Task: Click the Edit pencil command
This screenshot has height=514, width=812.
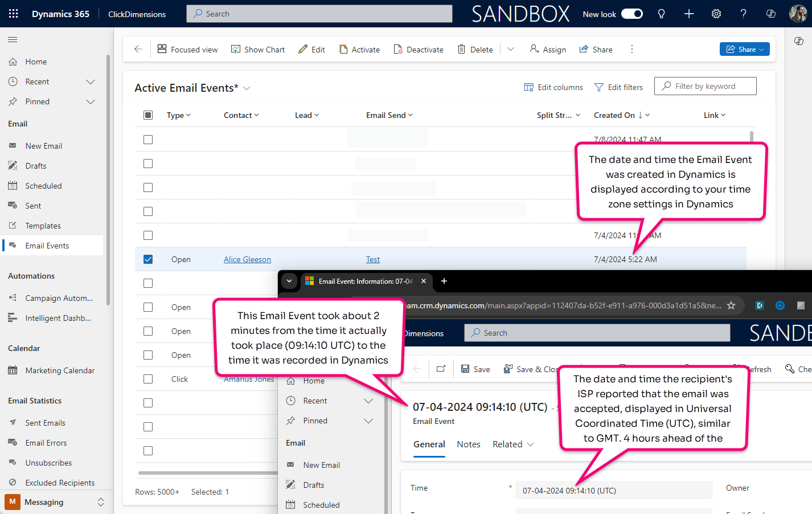Action: [x=311, y=50]
